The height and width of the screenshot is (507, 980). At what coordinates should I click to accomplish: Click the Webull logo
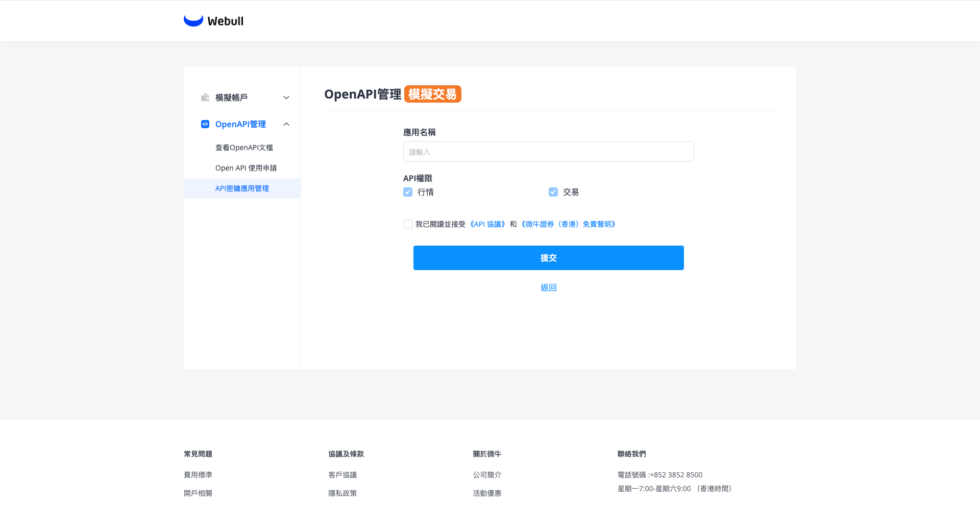(213, 21)
